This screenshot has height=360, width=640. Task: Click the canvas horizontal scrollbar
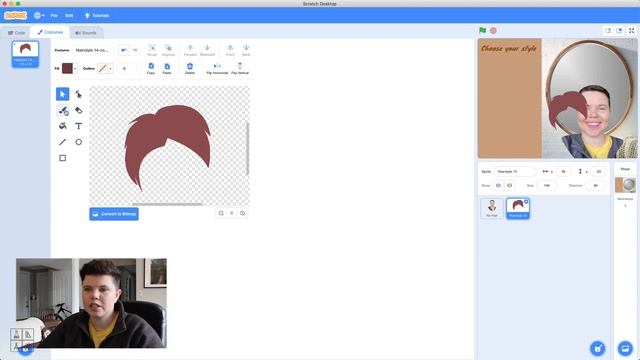point(167,204)
